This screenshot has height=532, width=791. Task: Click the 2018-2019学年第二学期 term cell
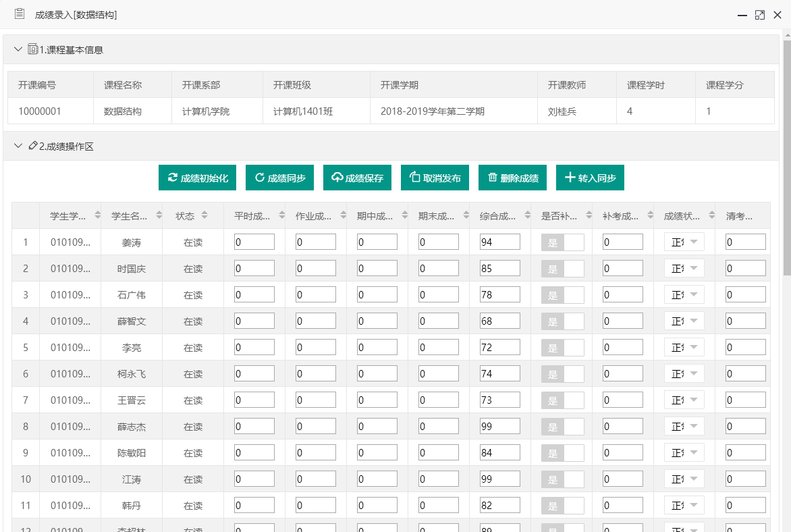coord(454,111)
